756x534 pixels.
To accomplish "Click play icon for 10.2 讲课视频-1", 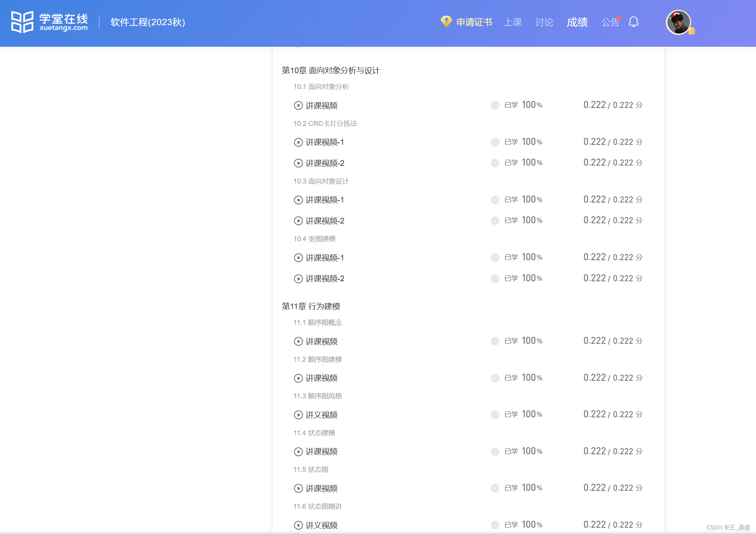I will (x=298, y=142).
